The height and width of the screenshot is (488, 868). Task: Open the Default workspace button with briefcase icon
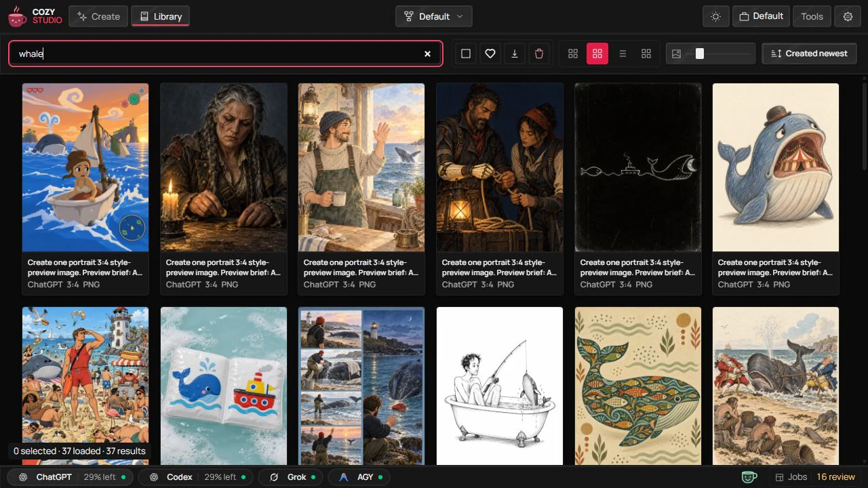pyautogui.click(x=761, y=16)
